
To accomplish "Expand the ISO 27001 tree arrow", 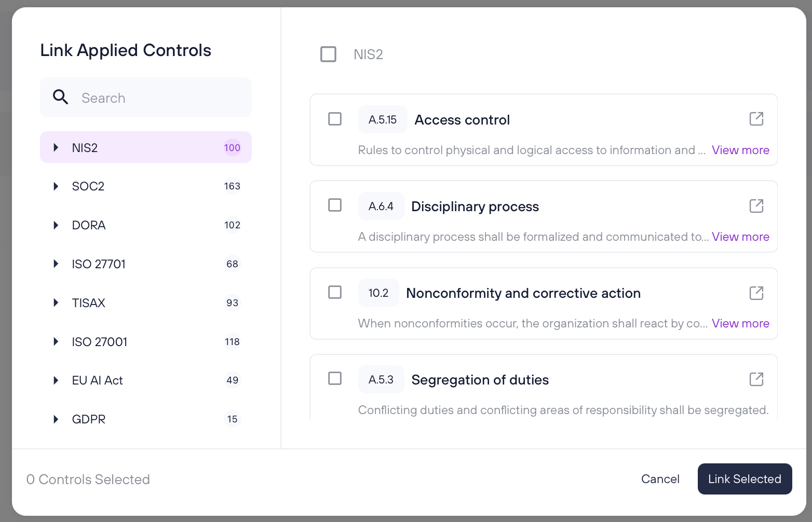I will click(56, 341).
